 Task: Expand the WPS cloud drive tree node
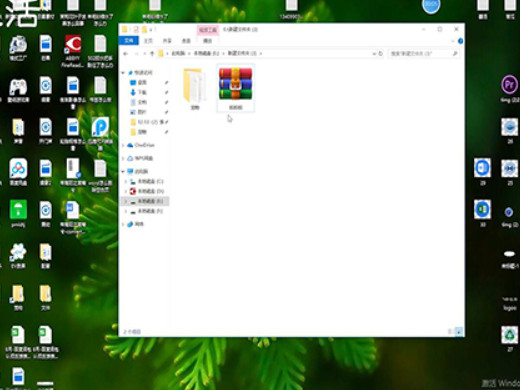click(123, 158)
